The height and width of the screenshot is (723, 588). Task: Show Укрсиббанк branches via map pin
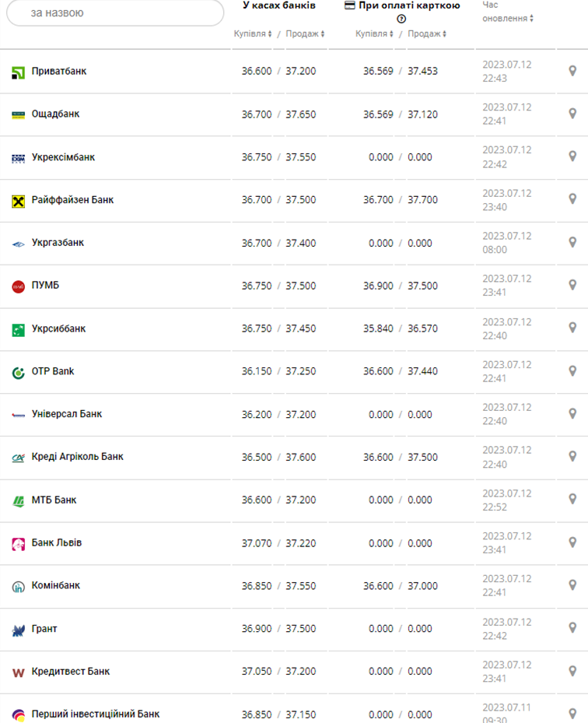coord(572,328)
